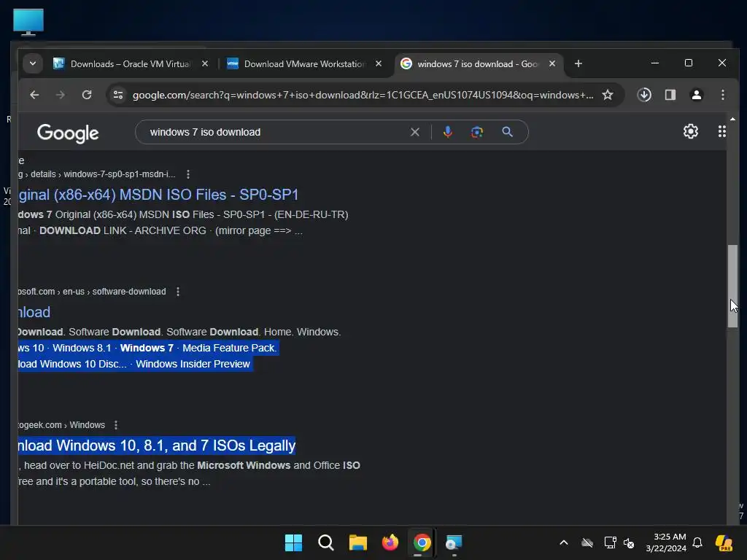
Task: Open options for the microsoft.com software-download result
Action: coord(178,292)
